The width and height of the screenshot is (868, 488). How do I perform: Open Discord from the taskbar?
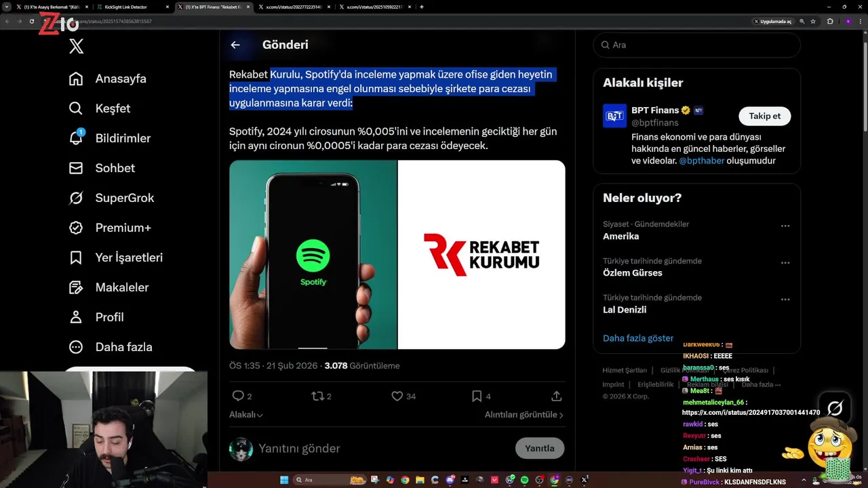click(450, 480)
